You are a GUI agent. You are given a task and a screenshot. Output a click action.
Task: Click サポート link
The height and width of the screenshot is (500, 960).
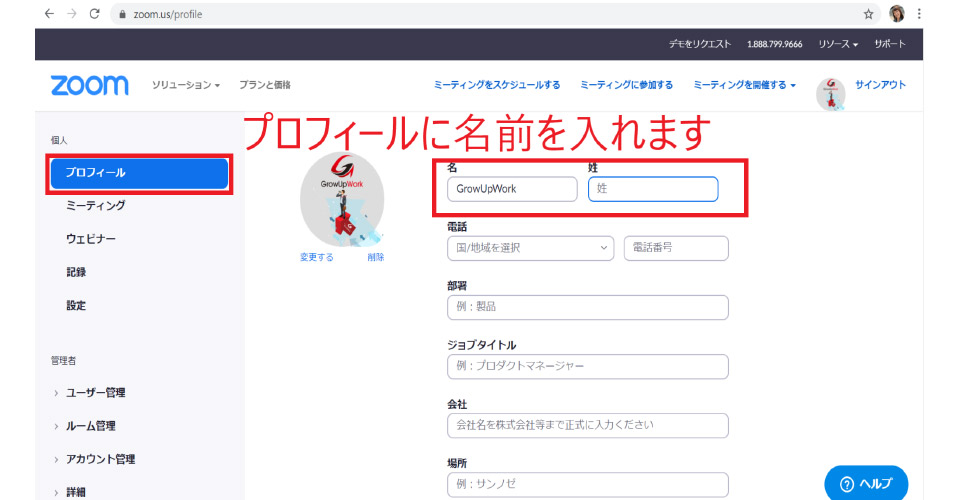(x=890, y=44)
